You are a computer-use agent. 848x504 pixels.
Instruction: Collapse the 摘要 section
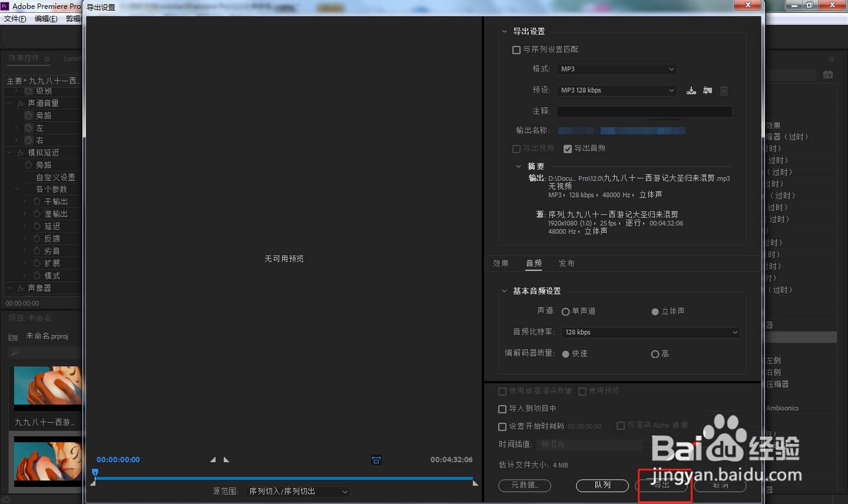coord(519,166)
